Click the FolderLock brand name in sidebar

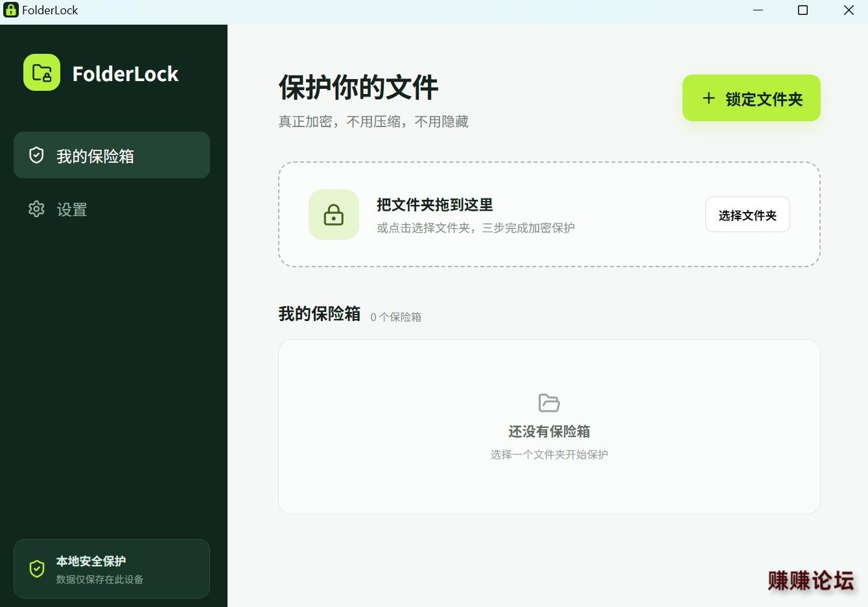tap(125, 74)
